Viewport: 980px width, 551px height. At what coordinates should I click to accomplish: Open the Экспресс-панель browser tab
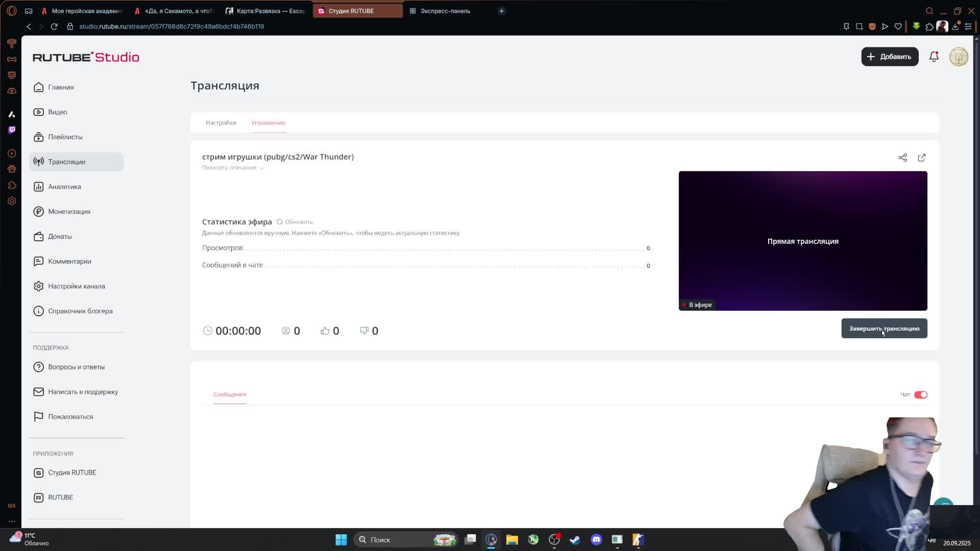pos(444,11)
